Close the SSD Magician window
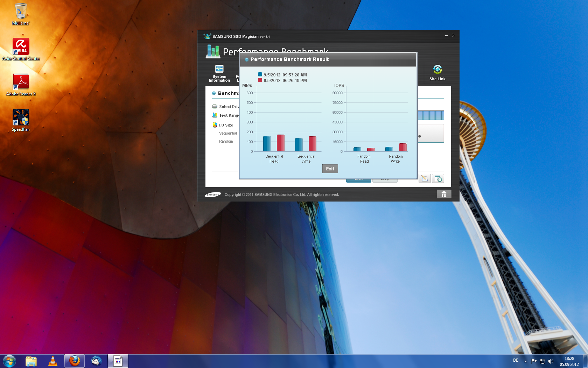Viewport: 588px width, 368px height. pyautogui.click(x=454, y=35)
